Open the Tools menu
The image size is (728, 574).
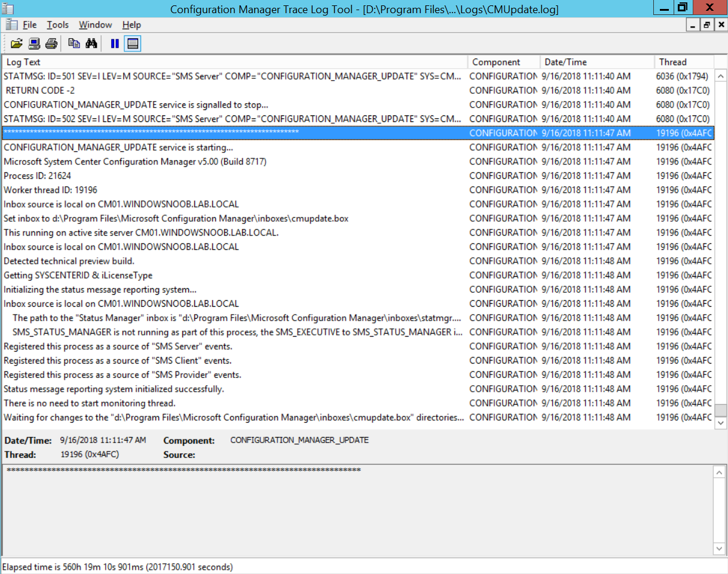(58, 25)
